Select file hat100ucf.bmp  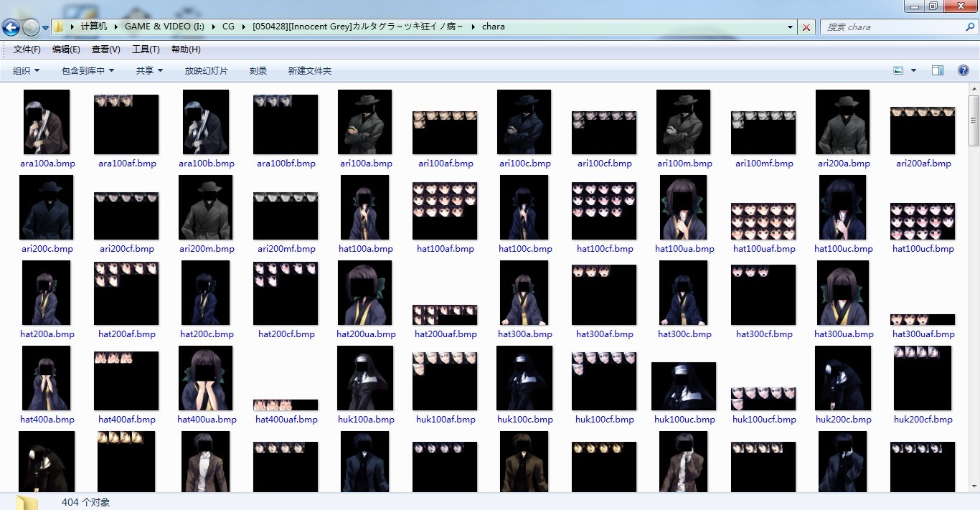click(x=923, y=222)
